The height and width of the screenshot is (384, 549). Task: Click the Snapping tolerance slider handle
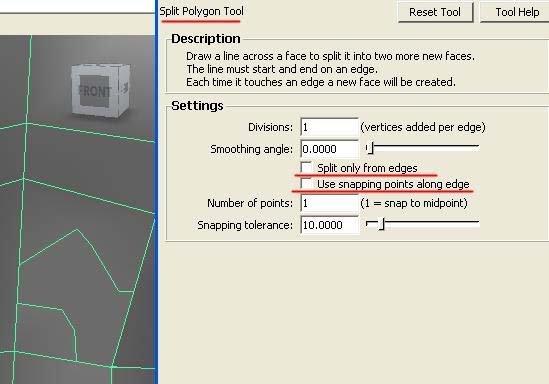pos(382,224)
